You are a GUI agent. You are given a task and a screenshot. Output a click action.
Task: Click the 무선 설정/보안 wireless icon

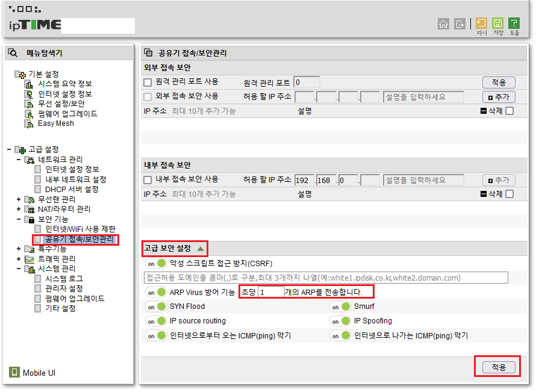click(30, 104)
